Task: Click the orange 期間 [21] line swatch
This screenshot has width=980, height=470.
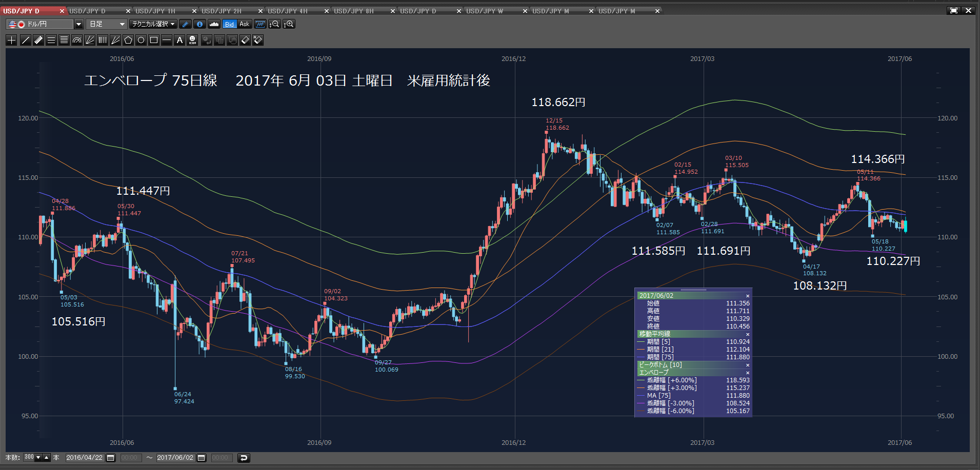Action: 641,350
